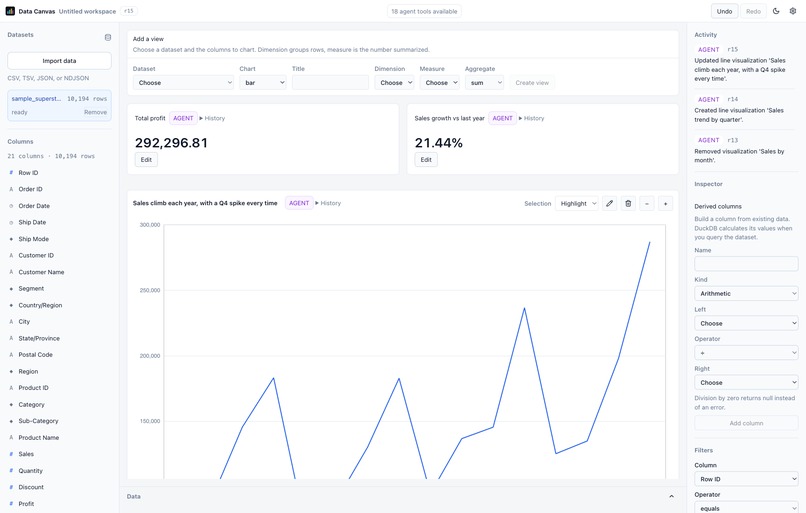Select the City column
806x513 pixels.
point(24,322)
